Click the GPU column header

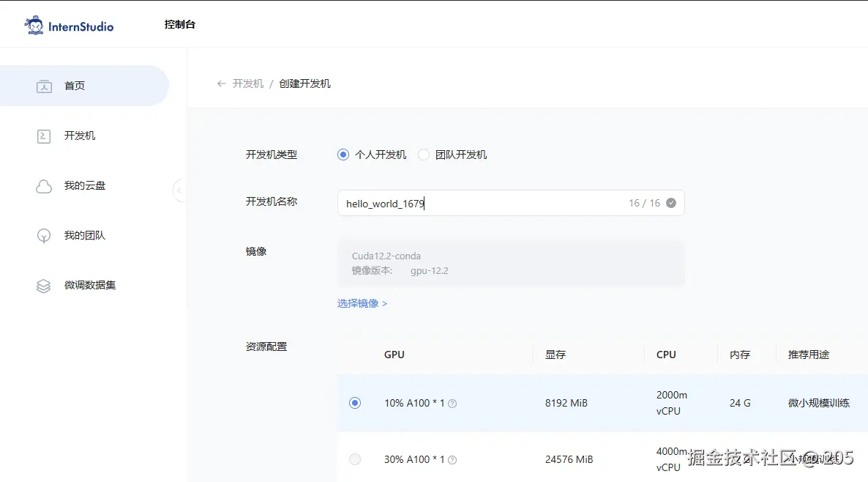click(394, 355)
